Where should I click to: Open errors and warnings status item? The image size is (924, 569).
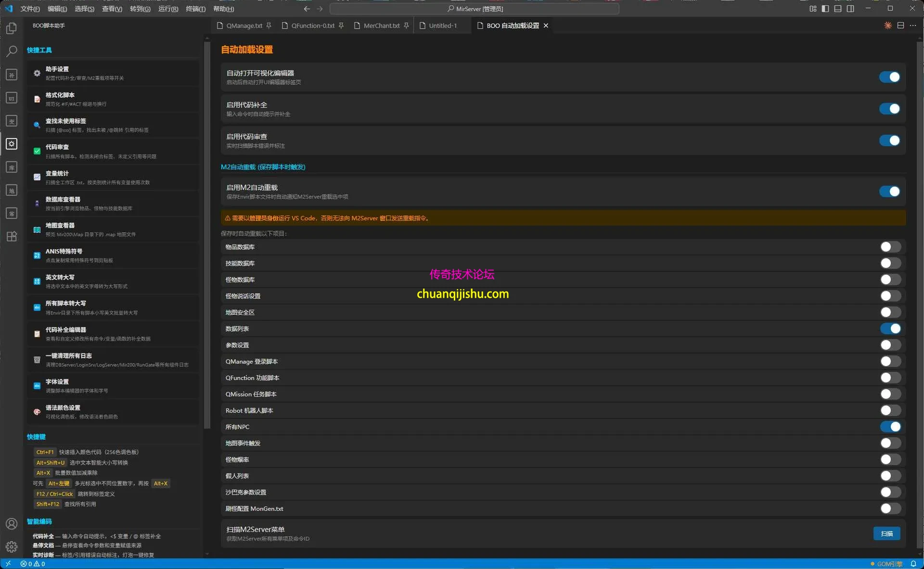[33, 564]
